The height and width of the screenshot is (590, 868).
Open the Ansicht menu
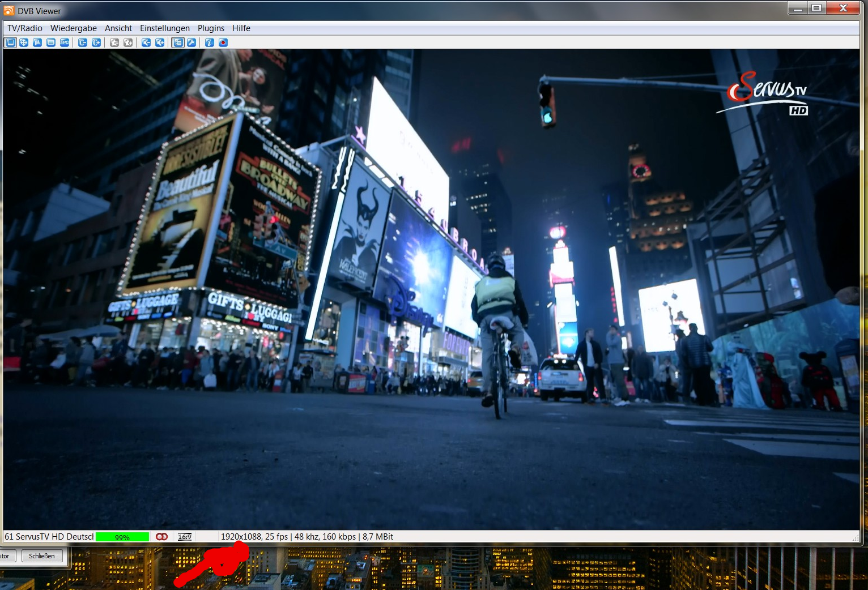tap(118, 28)
